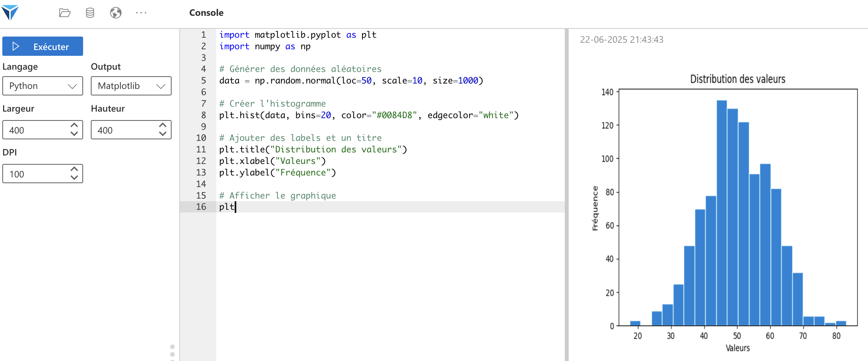Click the timestamp 22-06-2025 21:43:43
The image size is (868, 361).
click(x=622, y=40)
